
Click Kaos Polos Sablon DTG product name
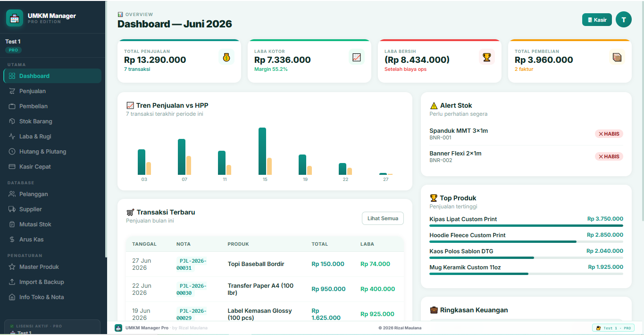(461, 251)
